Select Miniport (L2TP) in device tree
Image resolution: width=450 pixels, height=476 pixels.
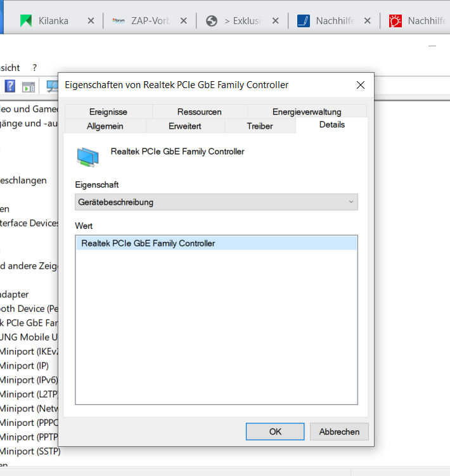[29, 394]
